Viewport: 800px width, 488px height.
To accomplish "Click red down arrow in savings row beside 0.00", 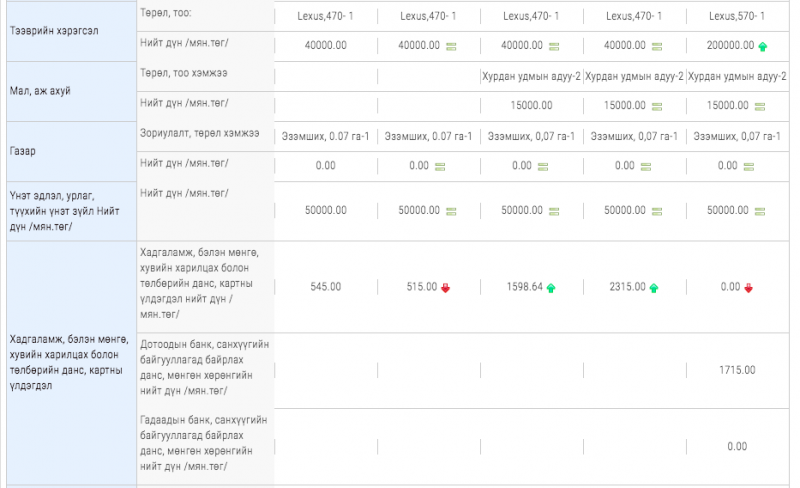I will pos(748,287).
